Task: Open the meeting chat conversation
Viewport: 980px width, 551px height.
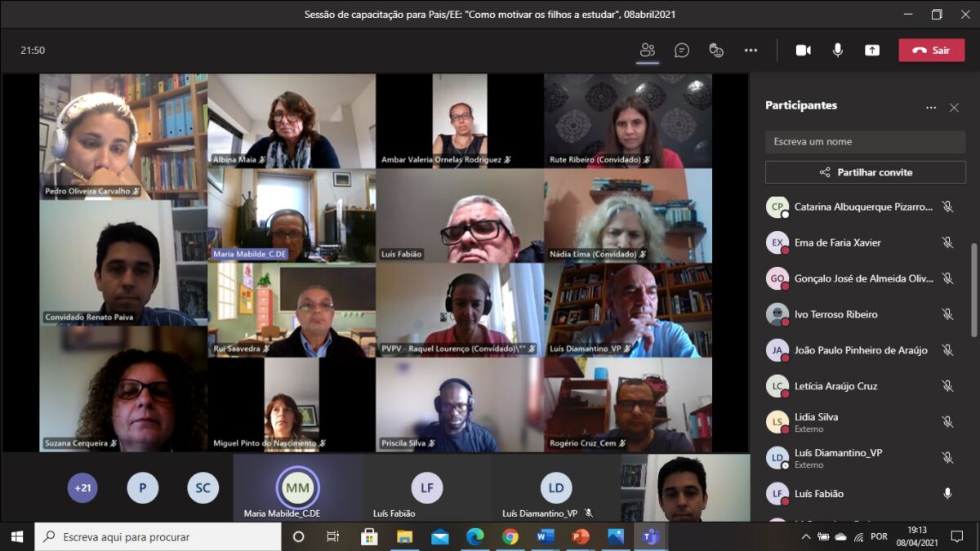Action: (x=682, y=50)
